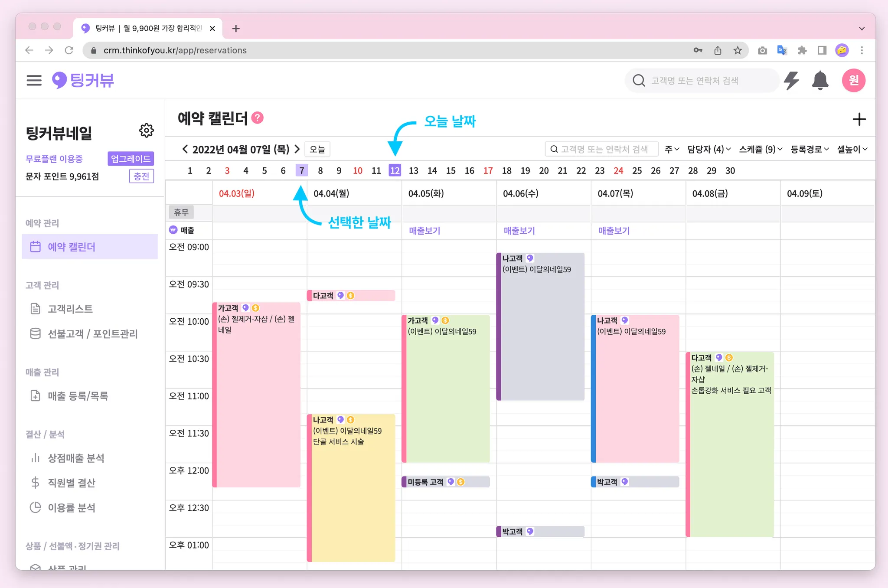This screenshot has height=588, width=888.
Task: Click 매출보기 link under 04.05(화)
Action: point(424,231)
